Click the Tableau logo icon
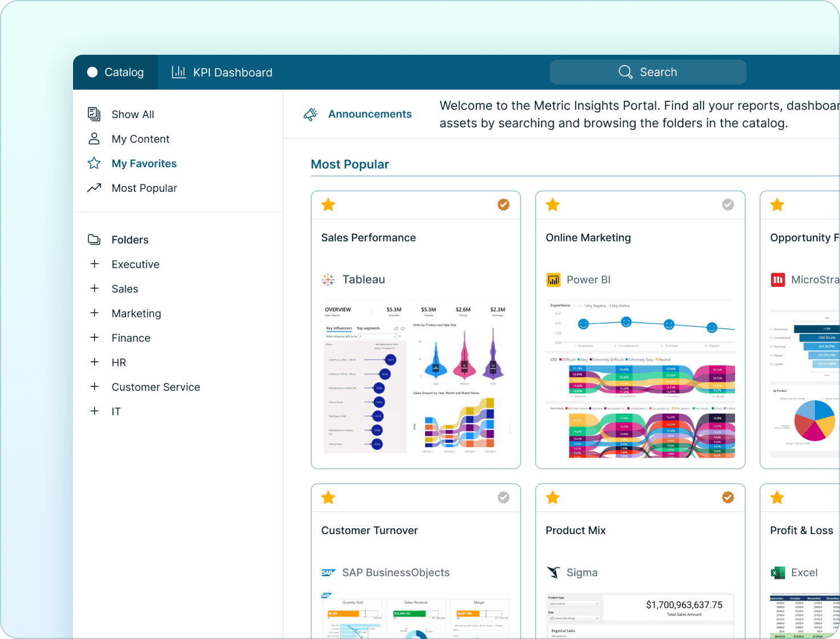This screenshot has width=840, height=639. click(328, 280)
